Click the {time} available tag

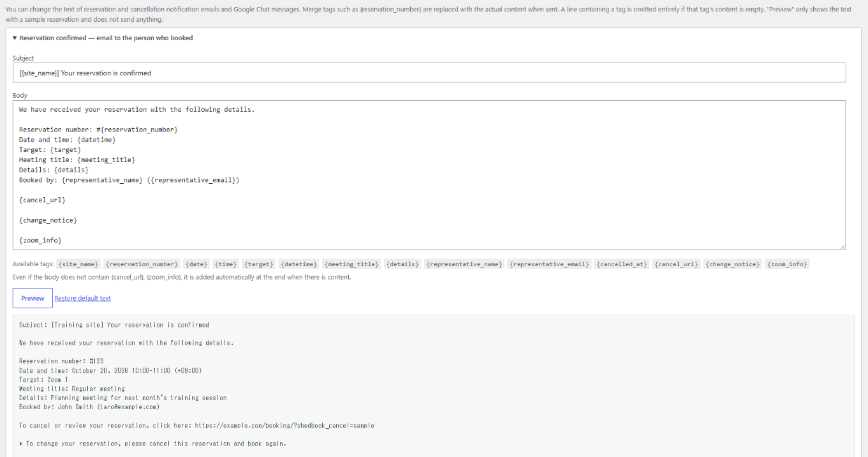pos(226,264)
